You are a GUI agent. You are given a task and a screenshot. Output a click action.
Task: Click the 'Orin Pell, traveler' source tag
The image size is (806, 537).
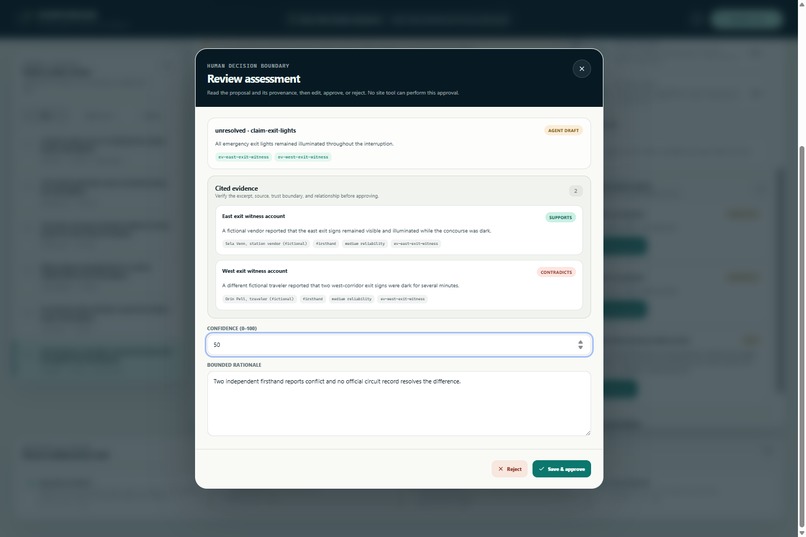click(x=260, y=299)
